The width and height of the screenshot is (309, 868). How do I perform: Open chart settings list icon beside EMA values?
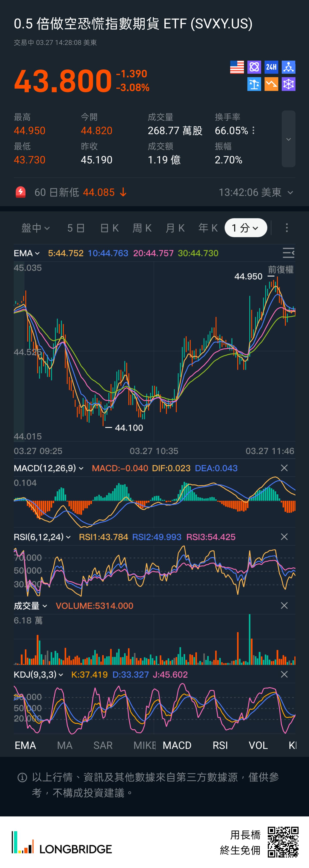coord(288,253)
